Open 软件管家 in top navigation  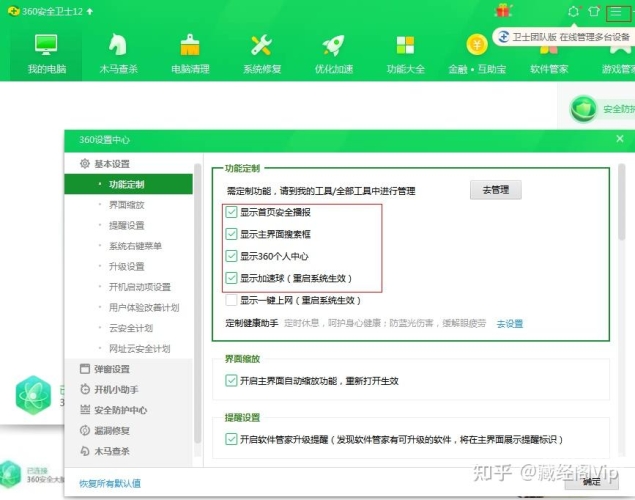pos(549,69)
